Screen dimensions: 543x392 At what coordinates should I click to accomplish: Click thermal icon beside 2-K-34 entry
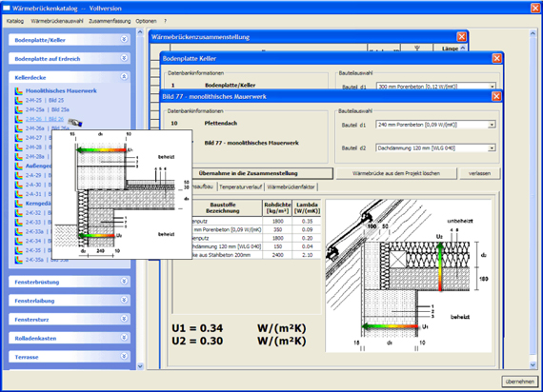point(18,241)
